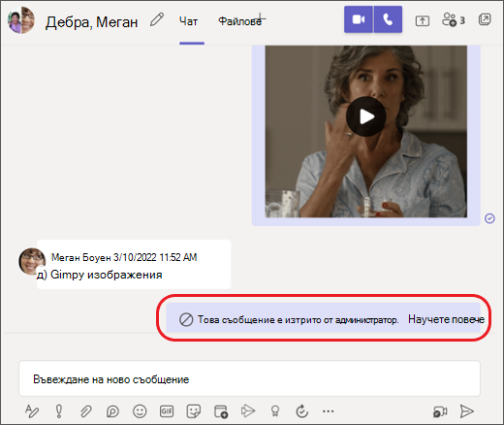Viewport: 504px width, 425px height.
Task: Click the Въвеждане на ново съобщение field
Action: (249, 378)
